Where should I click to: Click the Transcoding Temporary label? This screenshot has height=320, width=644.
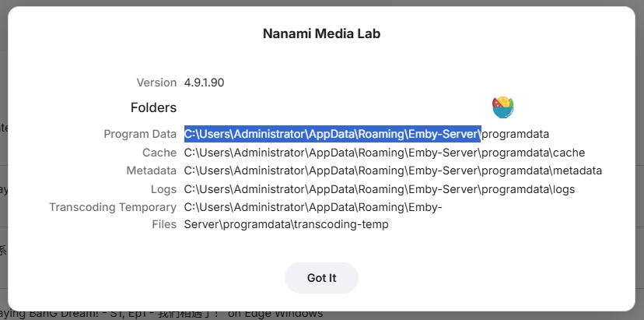tap(113, 207)
